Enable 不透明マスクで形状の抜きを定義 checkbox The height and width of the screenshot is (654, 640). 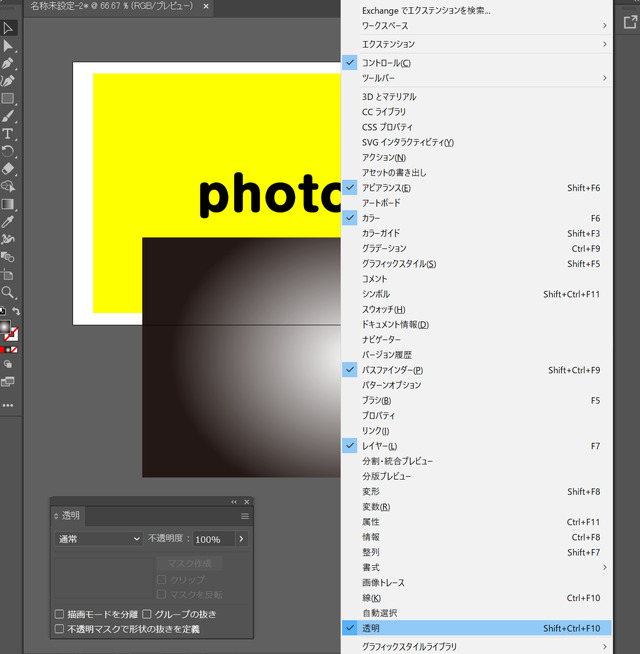pyautogui.click(x=60, y=629)
